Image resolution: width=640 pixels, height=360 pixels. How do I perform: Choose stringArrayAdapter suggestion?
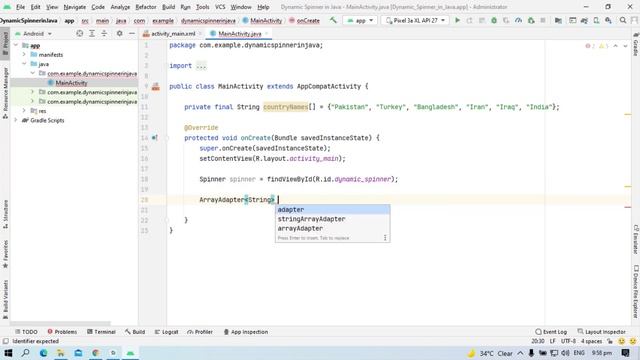332,219
